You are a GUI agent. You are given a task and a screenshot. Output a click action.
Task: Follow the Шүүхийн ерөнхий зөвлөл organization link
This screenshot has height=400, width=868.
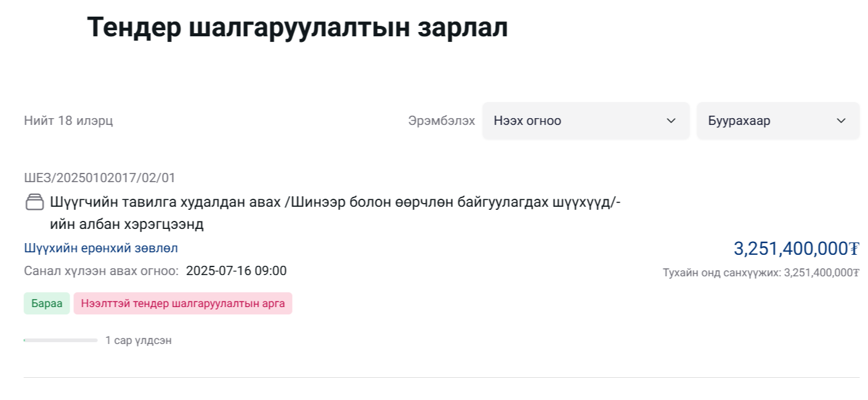tap(101, 248)
